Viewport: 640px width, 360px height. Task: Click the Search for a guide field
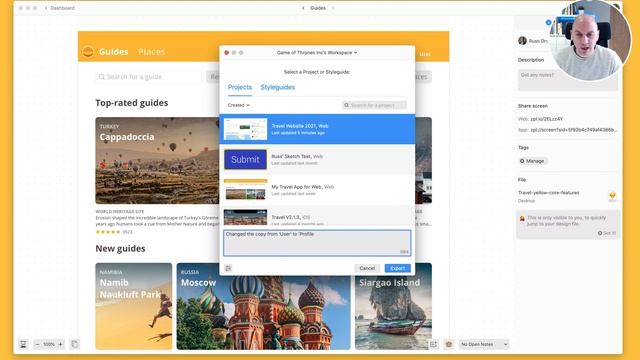point(149,77)
